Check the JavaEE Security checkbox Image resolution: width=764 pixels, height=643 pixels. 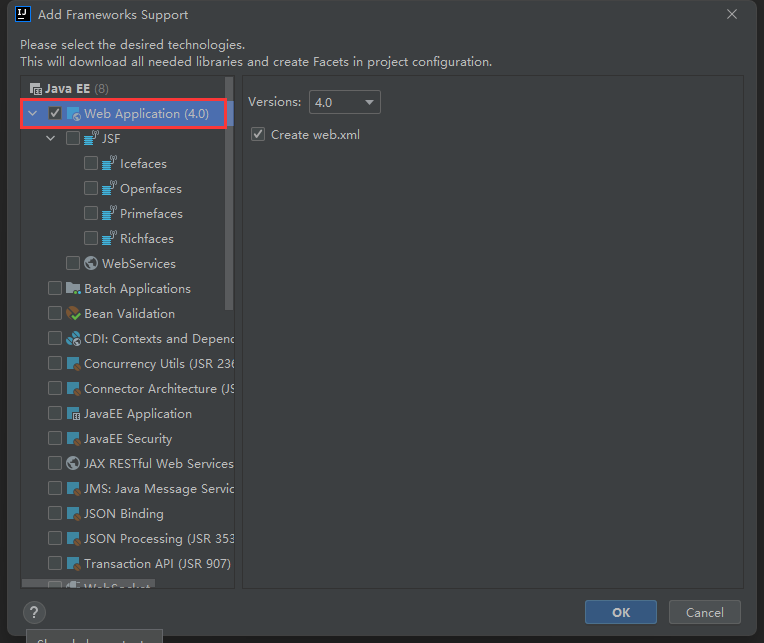point(55,438)
